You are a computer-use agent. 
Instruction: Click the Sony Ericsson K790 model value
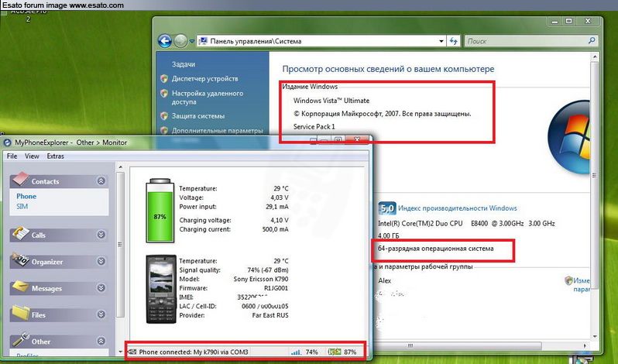tap(261, 279)
